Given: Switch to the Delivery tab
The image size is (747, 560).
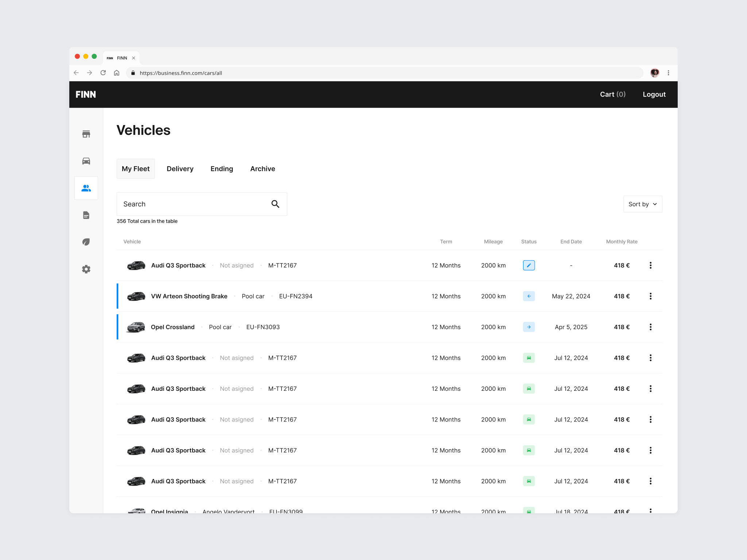Looking at the screenshot, I should point(180,168).
